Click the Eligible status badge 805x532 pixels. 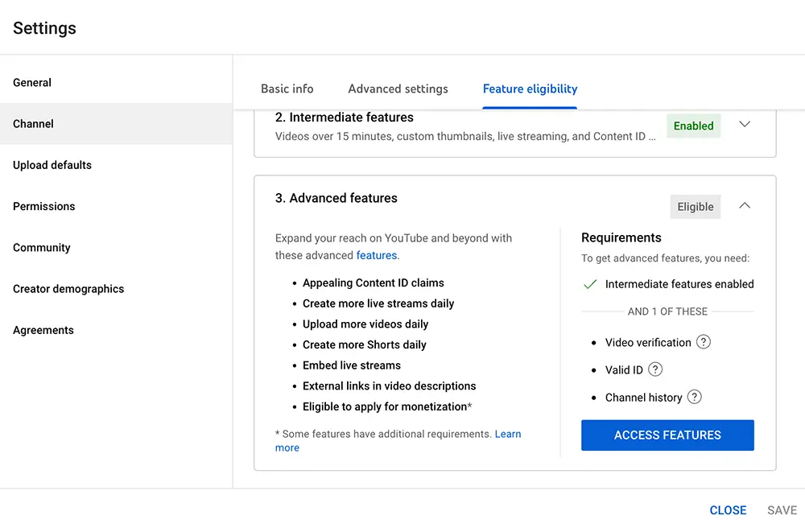(x=696, y=207)
